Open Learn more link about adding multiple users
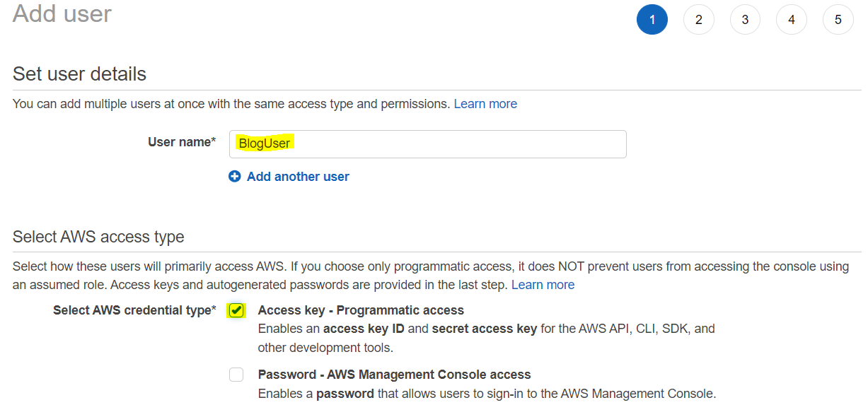This screenshot has height=417, width=868. [x=485, y=104]
